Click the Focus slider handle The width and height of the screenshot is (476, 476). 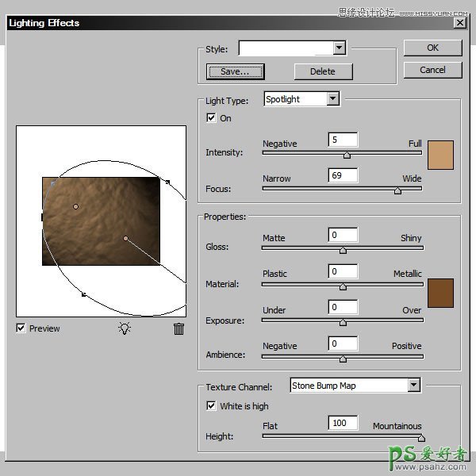tap(397, 190)
